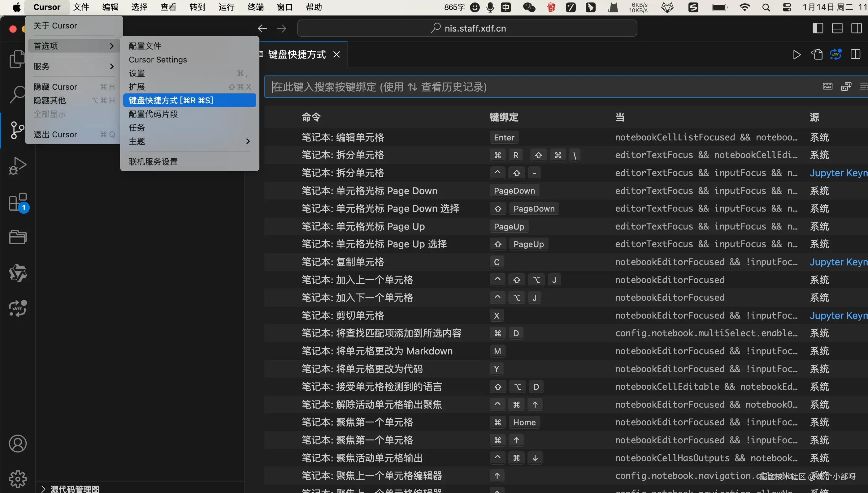Open the Accounts icon at sidebar bottom

[18, 444]
